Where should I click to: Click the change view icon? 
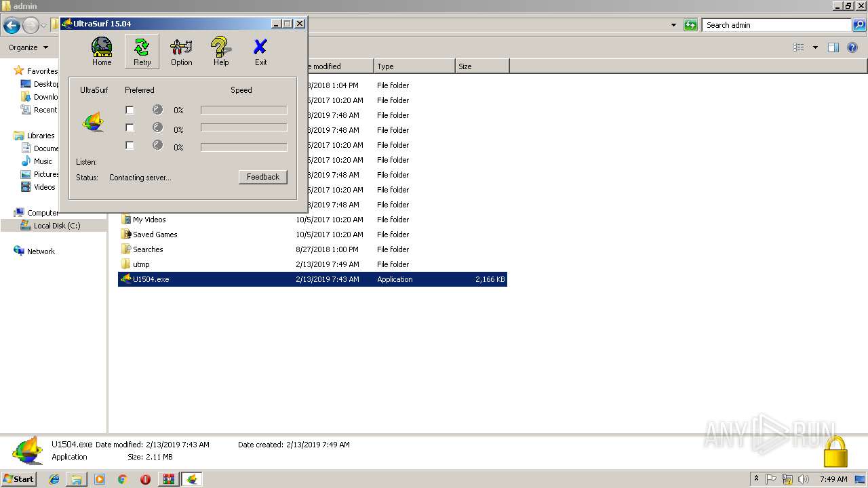pos(799,47)
